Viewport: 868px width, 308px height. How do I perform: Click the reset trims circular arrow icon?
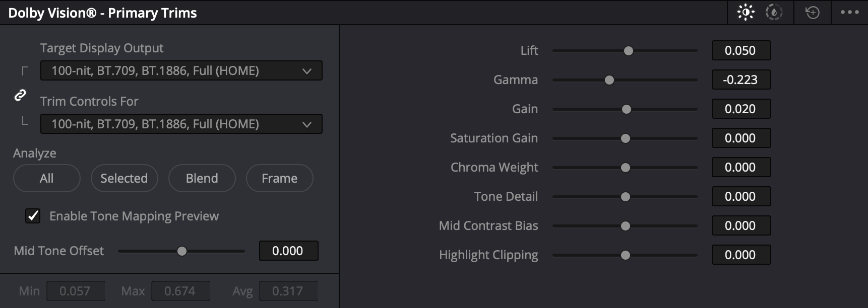click(x=812, y=12)
